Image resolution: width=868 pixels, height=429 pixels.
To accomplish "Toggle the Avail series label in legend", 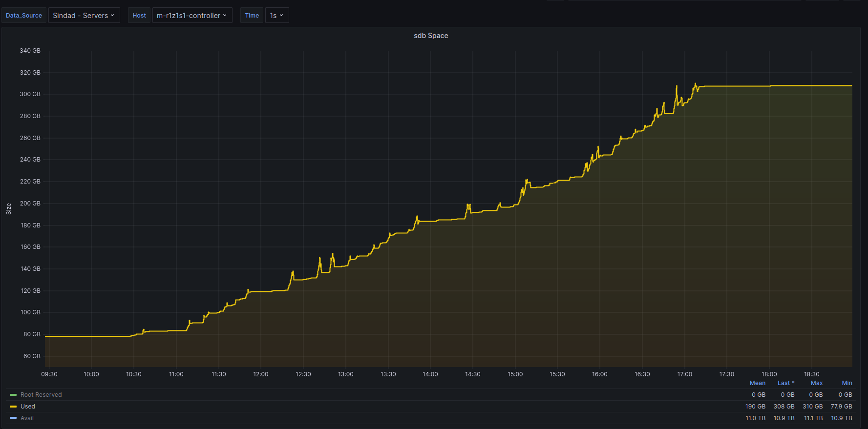I will coord(27,418).
